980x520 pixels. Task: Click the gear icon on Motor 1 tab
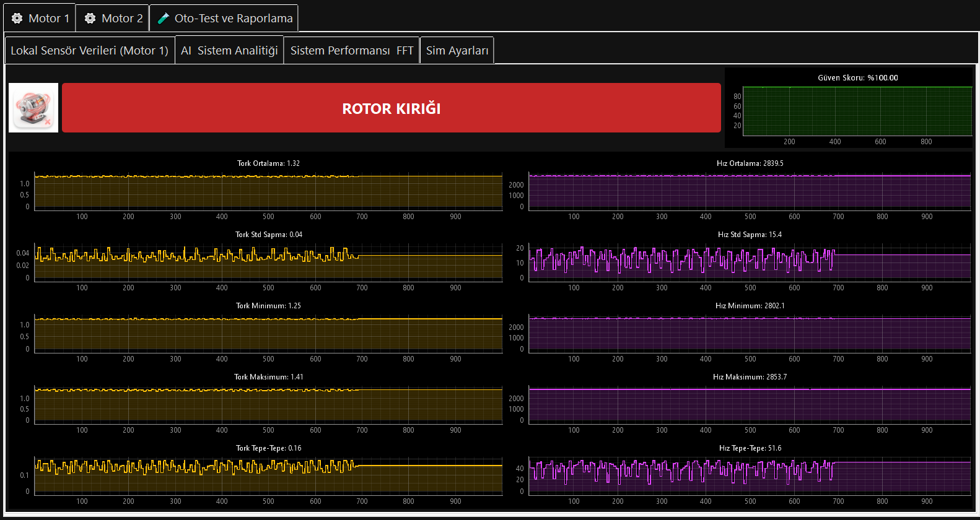[x=17, y=19]
